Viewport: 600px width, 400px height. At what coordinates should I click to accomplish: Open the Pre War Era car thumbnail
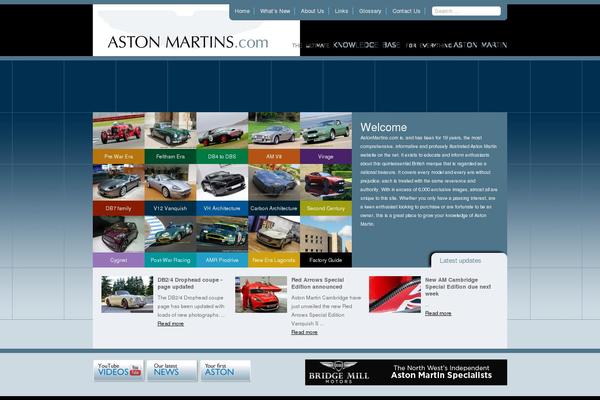coord(119,131)
